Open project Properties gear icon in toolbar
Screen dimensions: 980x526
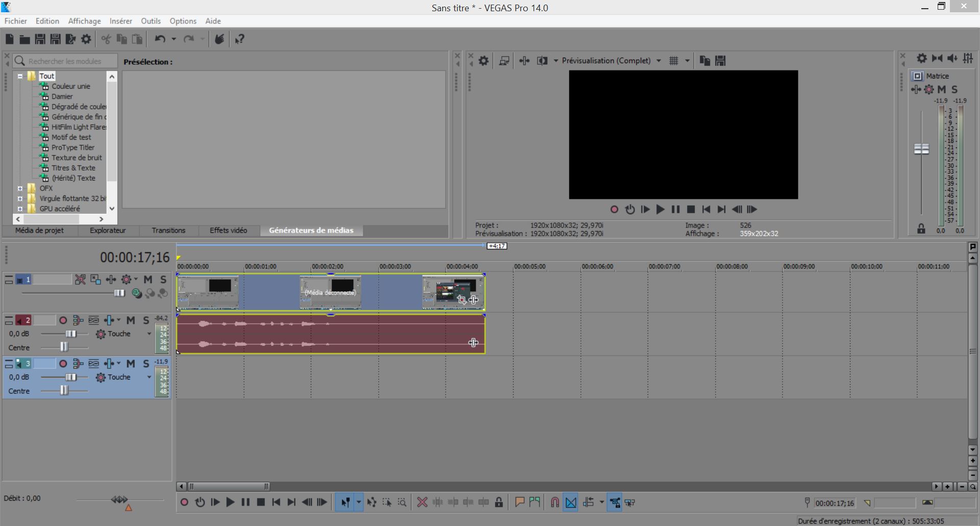click(86, 39)
